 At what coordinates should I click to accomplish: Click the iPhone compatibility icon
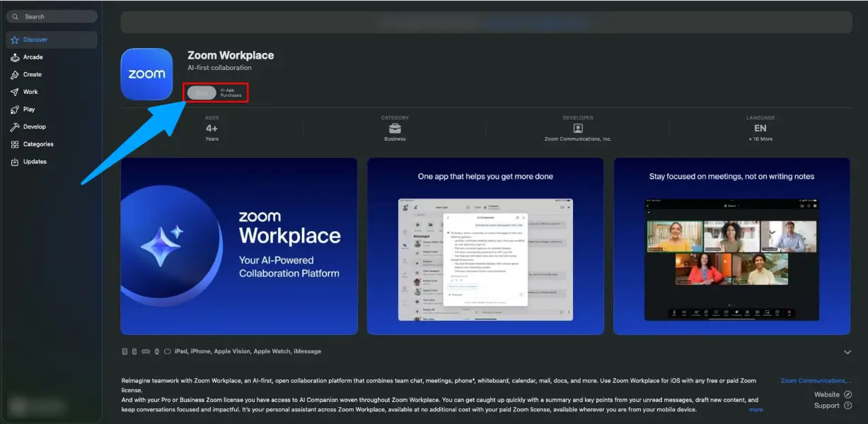tap(134, 351)
